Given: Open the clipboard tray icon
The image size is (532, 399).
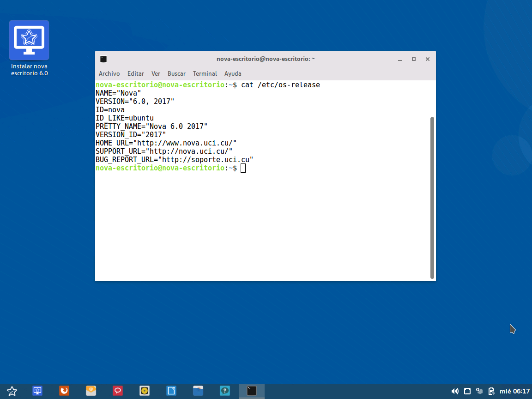Looking at the screenshot, I should point(491,391).
